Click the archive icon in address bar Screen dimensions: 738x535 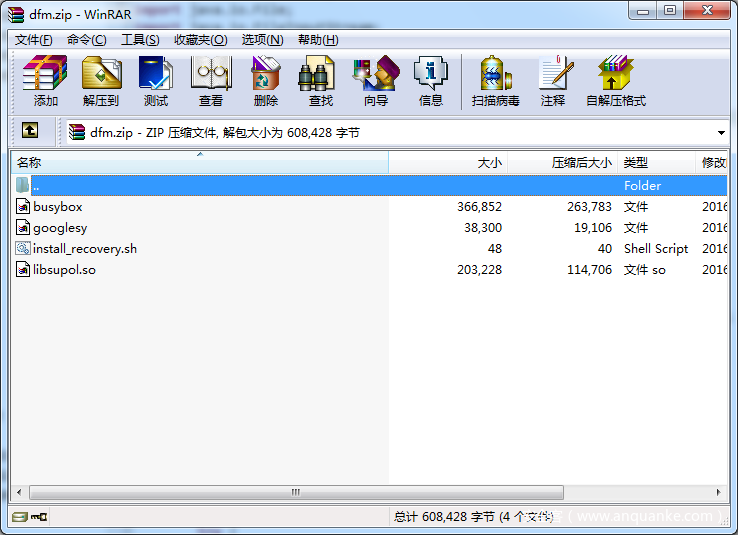pos(77,133)
